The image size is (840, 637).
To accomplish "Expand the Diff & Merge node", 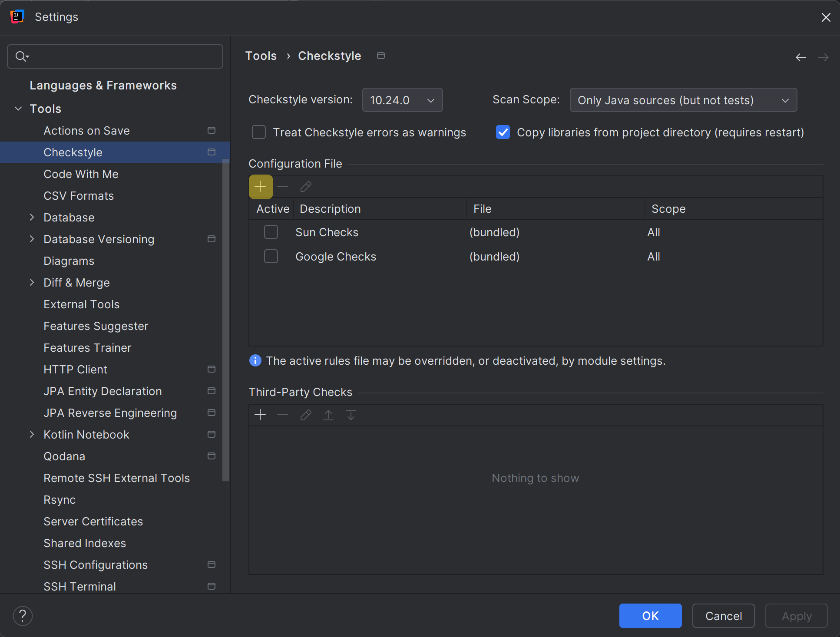I will pyautogui.click(x=32, y=283).
